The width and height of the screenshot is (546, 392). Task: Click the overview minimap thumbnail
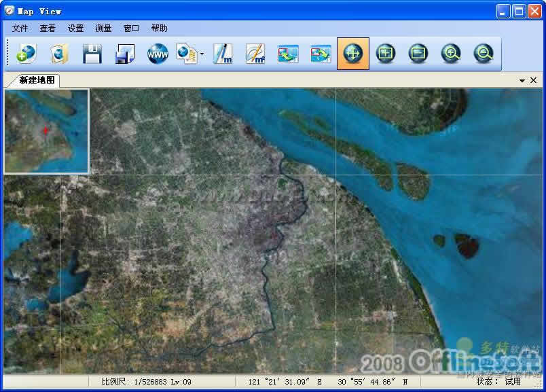[x=46, y=131]
